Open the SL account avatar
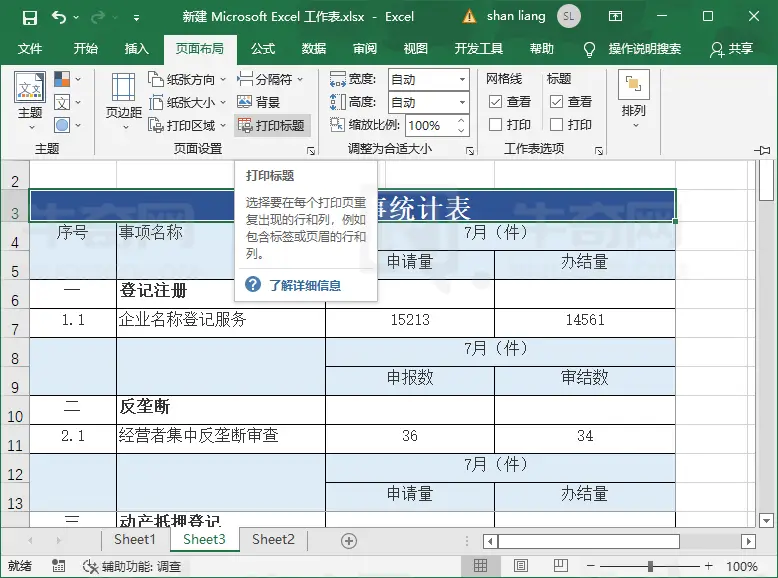 click(x=569, y=16)
